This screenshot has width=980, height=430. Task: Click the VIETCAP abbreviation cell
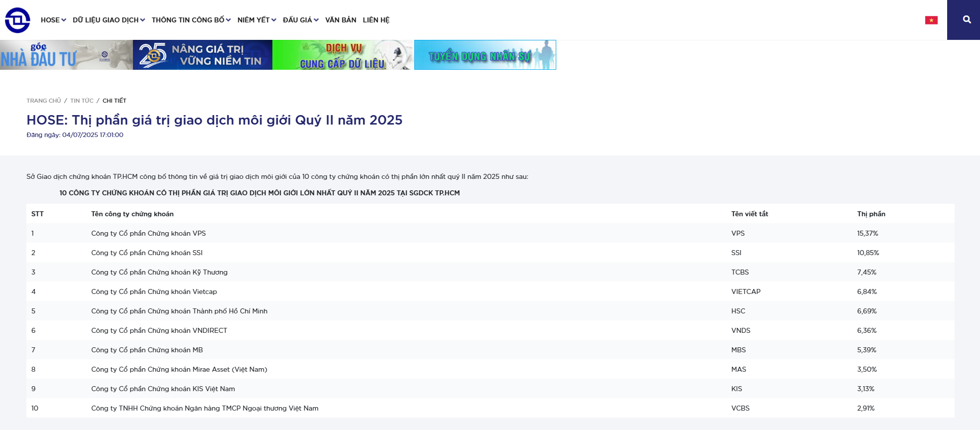(x=746, y=291)
